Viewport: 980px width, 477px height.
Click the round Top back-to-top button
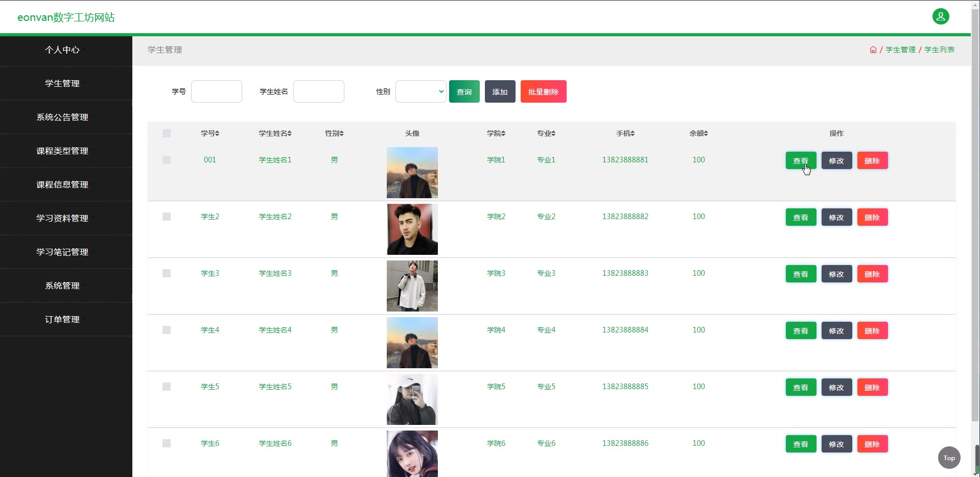[949, 458]
